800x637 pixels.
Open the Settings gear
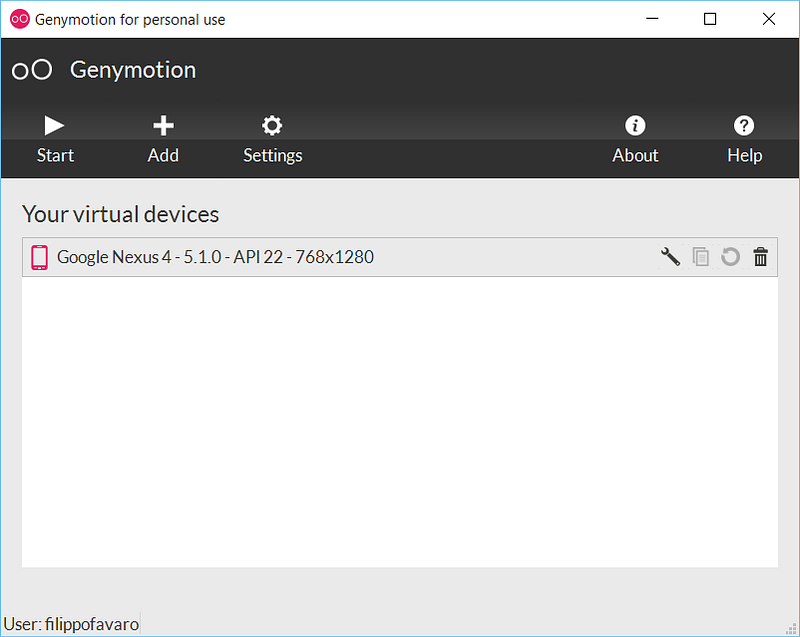[272, 125]
